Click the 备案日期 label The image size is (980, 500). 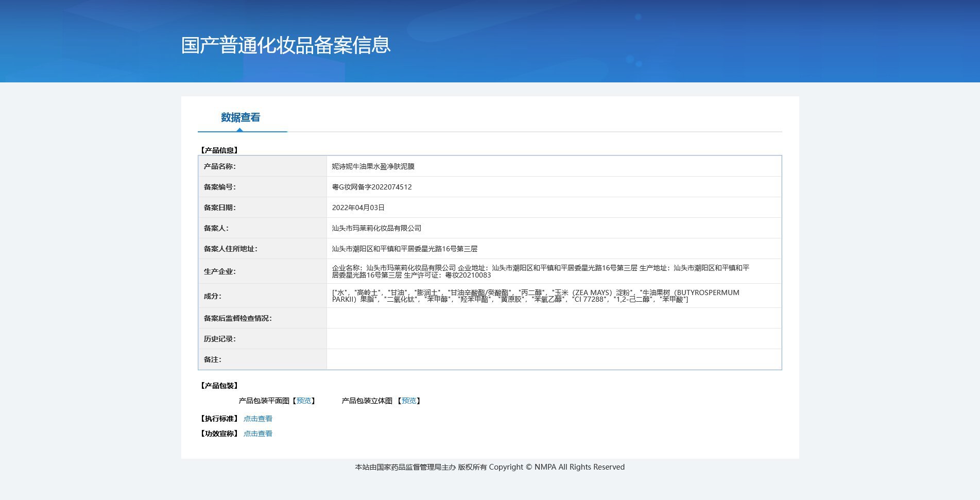tap(220, 208)
